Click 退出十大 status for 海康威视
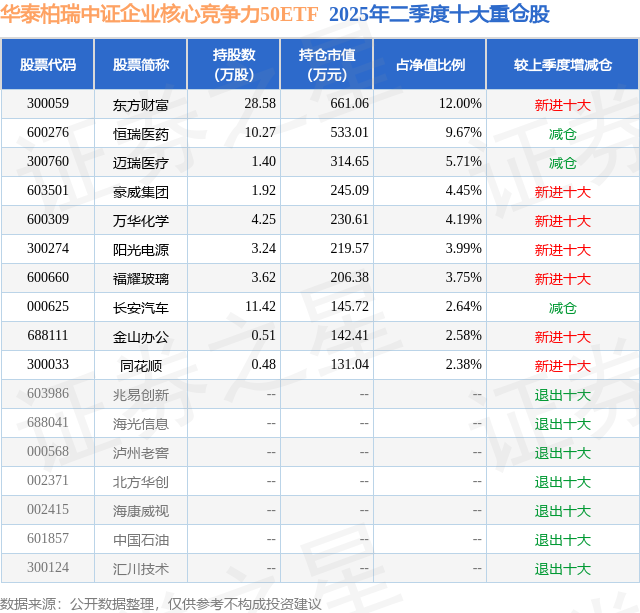 point(563,511)
